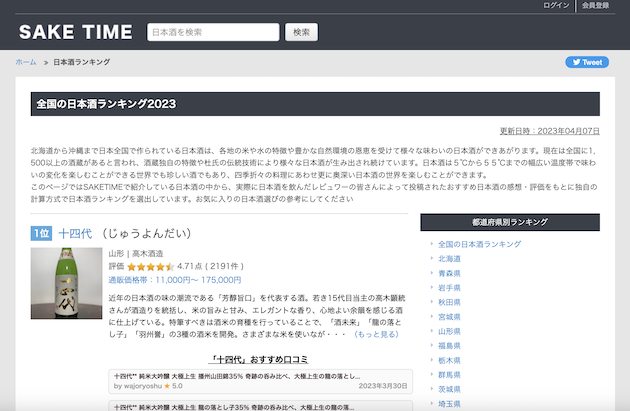Focus the 日本酒を検索 search field
The height and width of the screenshot is (411, 630).
pos(213,32)
